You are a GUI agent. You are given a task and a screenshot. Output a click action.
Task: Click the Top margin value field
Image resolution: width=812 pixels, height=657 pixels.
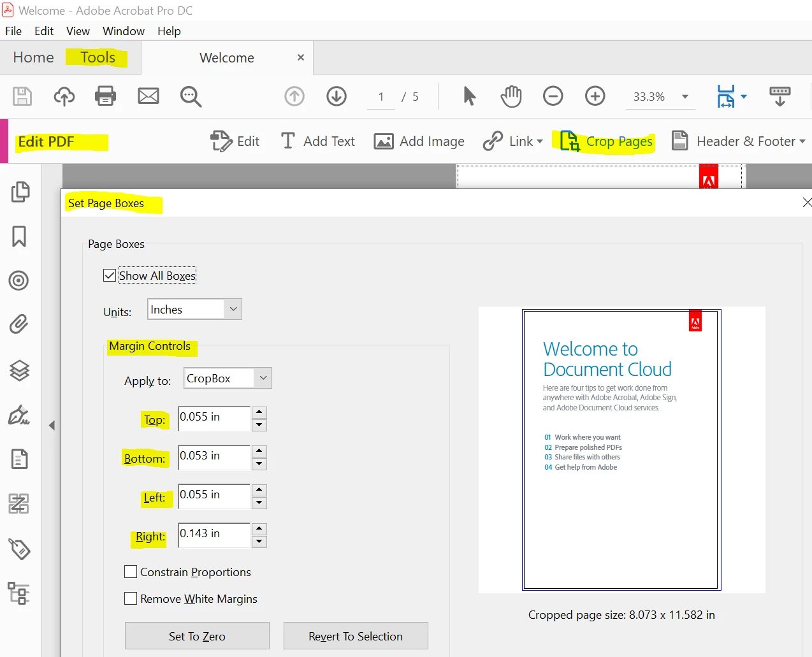coord(214,418)
